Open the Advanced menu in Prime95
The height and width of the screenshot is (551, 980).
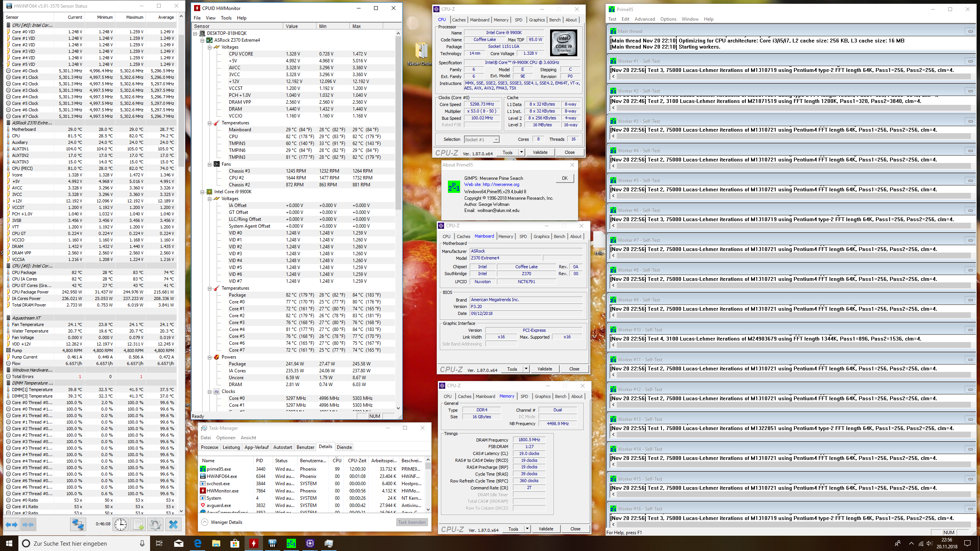[x=645, y=19]
